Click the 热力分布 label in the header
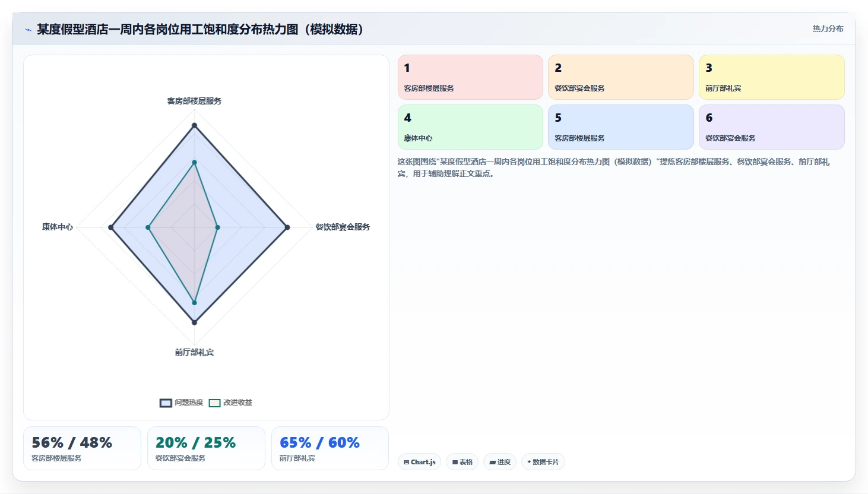868x494 pixels. tap(828, 28)
